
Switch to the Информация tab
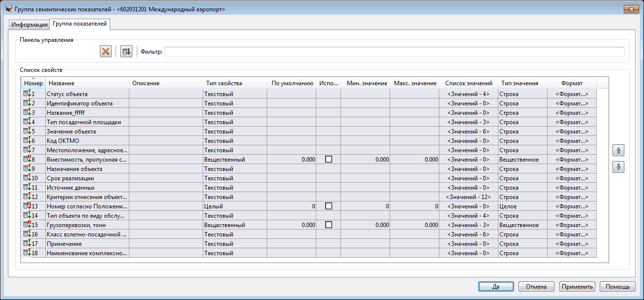(30, 25)
